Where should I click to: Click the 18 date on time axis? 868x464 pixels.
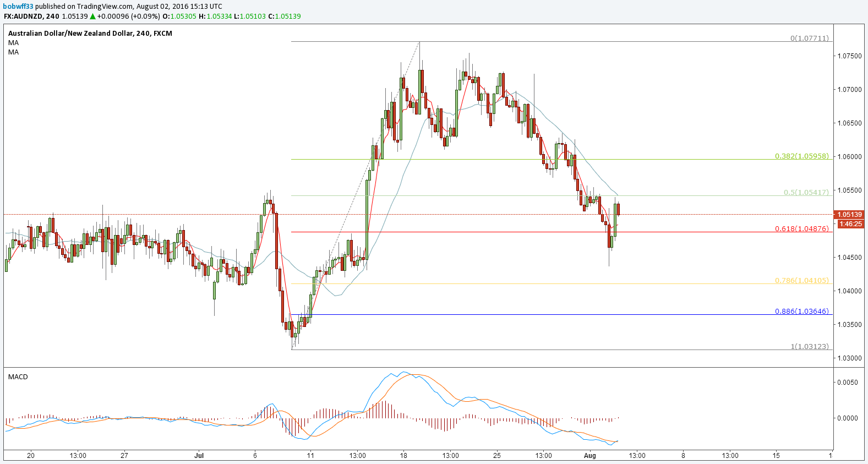click(x=404, y=456)
